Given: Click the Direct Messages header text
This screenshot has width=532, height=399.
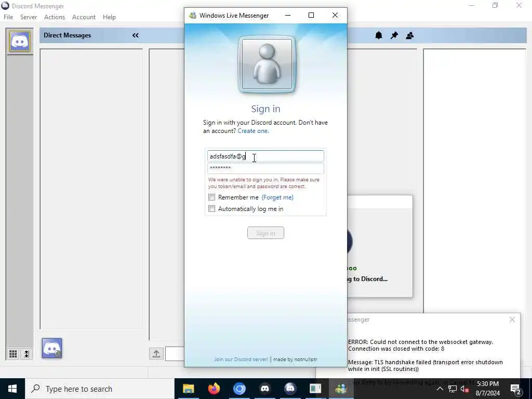Looking at the screenshot, I should [67, 35].
